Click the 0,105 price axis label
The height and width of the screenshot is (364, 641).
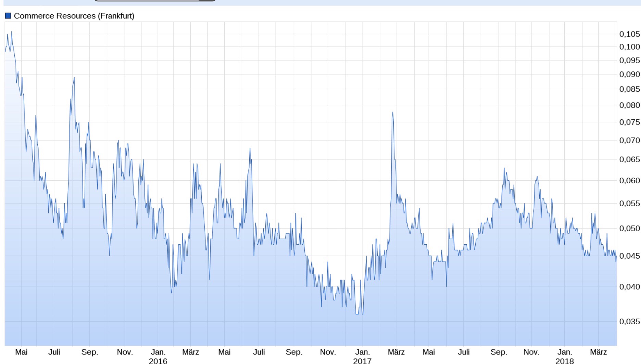tap(629, 34)
